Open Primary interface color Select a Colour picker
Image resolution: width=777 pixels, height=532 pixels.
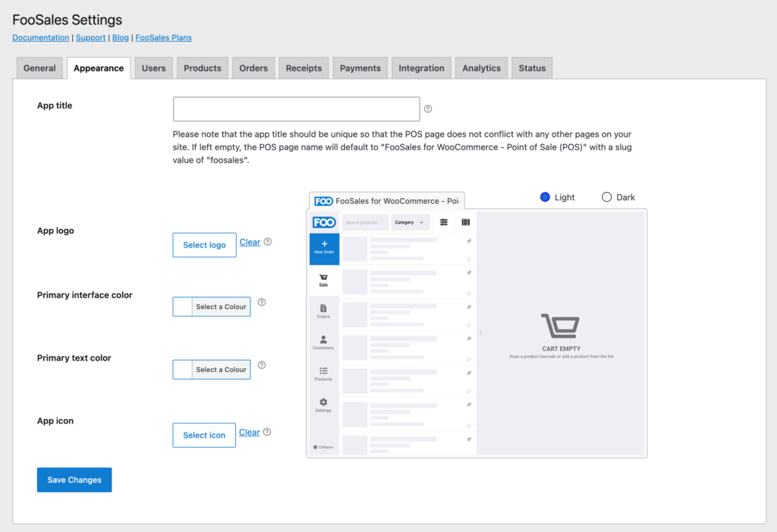coord(221,307)
